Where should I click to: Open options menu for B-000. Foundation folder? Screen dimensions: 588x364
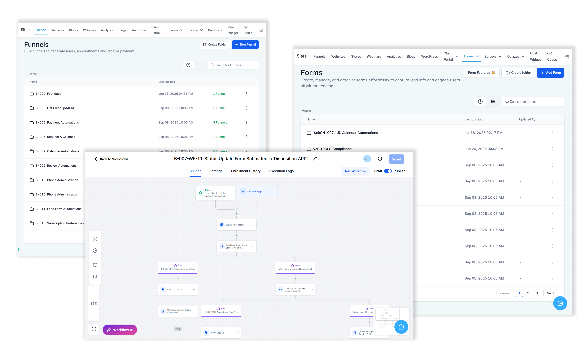coord(246,94)
